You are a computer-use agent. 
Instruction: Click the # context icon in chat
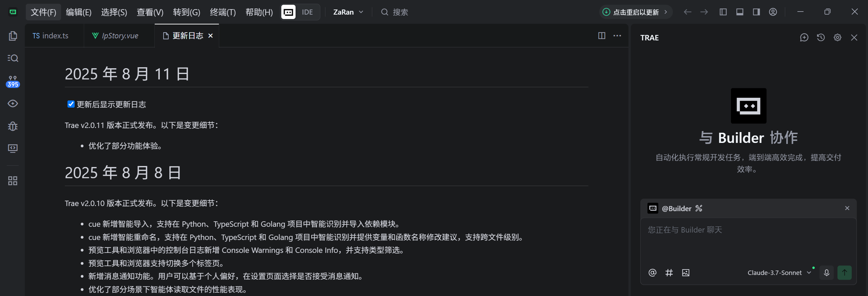(669, 273)
